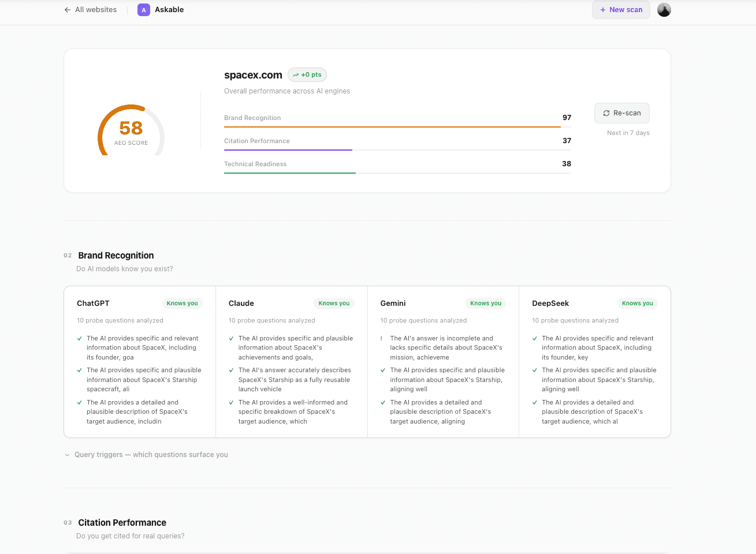The height and width of the screenshot is (554, 756).
Task: Click Overall performance across AI engines text
Action: click(x=287, y=91)
